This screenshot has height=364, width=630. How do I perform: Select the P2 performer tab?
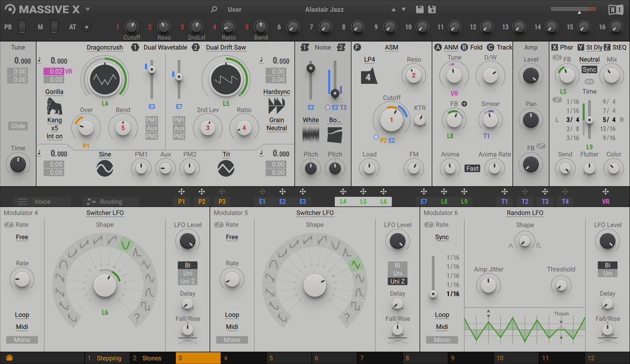click(x=202, y=202)
